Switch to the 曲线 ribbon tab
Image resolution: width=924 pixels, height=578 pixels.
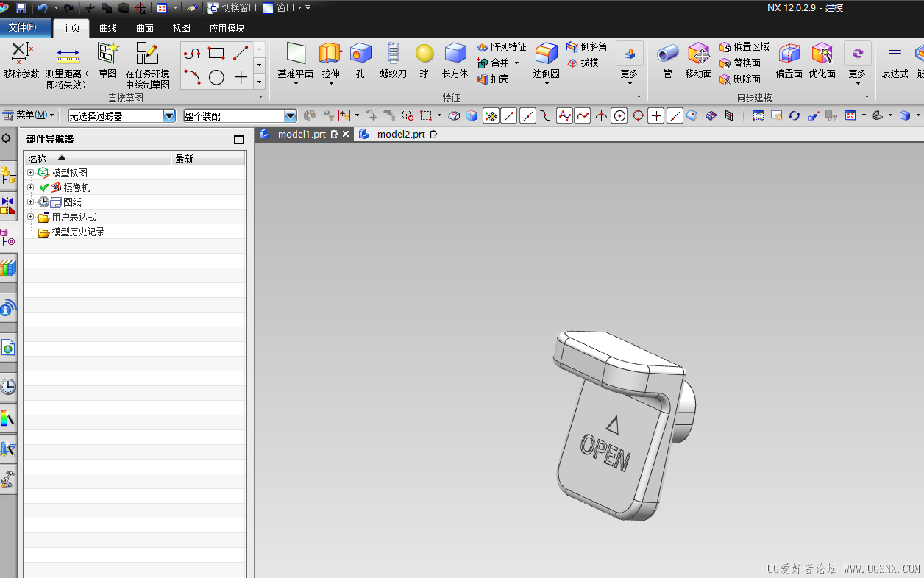coord(108,28)
